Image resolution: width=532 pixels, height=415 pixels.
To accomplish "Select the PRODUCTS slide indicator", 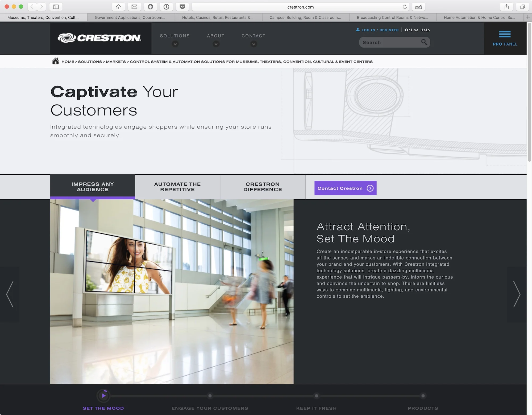I will (x=423, y=396).
